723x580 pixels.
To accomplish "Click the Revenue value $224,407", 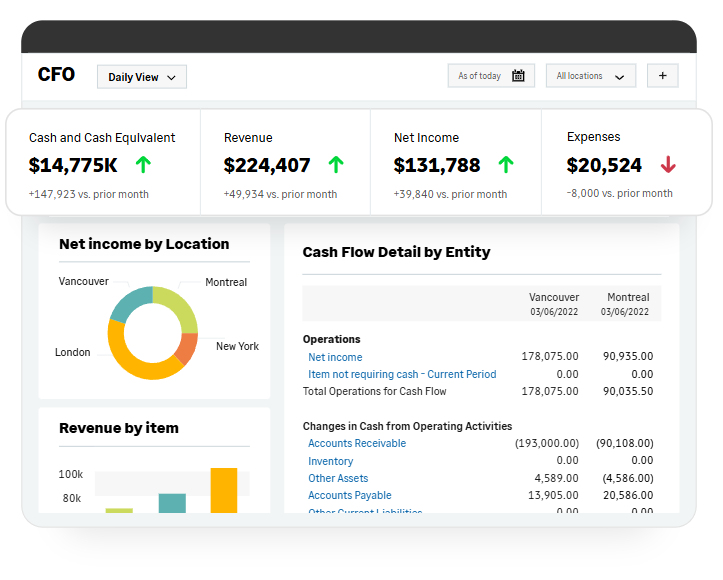I will (x=267, y=166).
